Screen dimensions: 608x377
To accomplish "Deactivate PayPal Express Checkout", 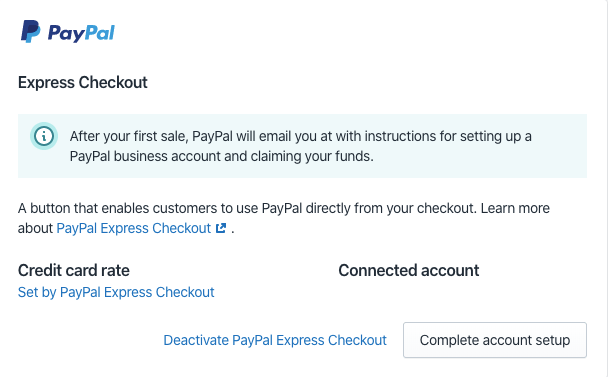I will 275,340.
